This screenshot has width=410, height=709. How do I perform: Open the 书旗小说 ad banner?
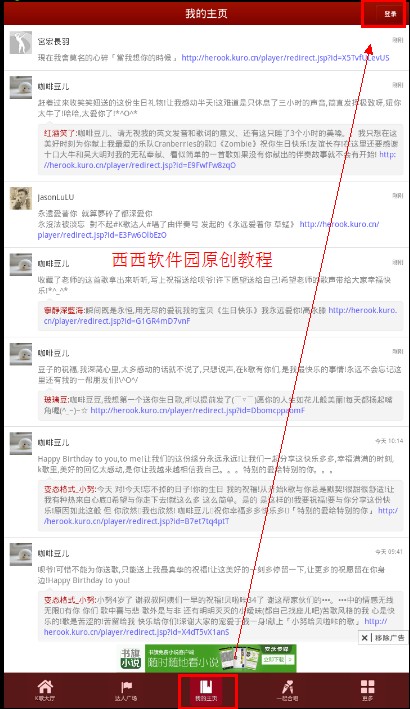[x=207, y=658]
